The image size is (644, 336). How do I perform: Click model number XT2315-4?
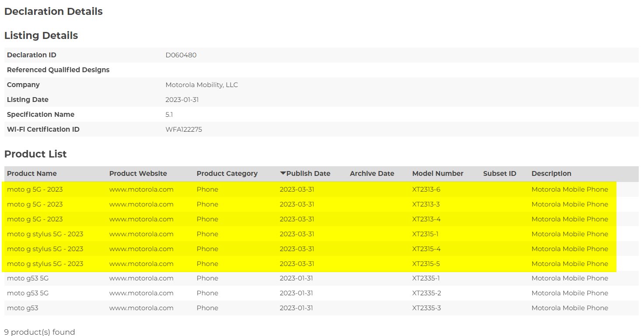pos(426,249)
